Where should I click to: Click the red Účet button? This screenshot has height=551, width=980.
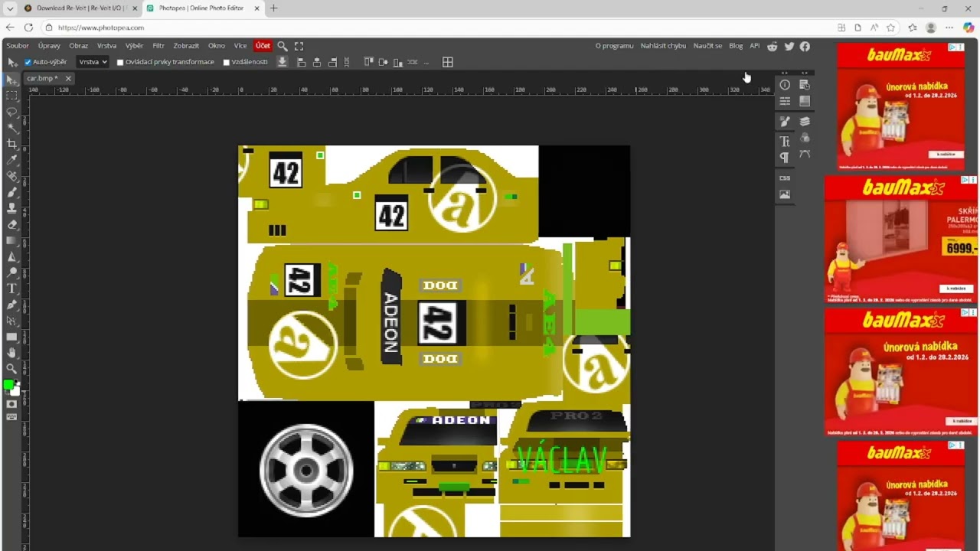click(263, 46)
